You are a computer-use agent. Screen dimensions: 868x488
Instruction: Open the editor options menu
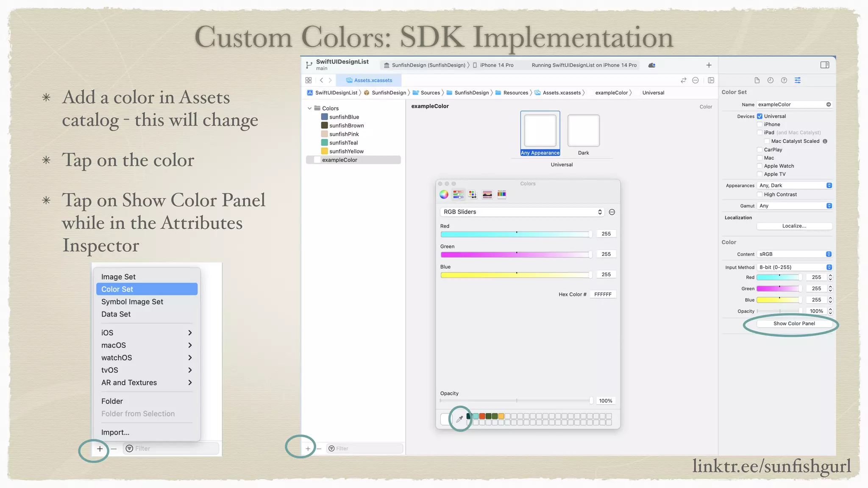tap(696, 80)
